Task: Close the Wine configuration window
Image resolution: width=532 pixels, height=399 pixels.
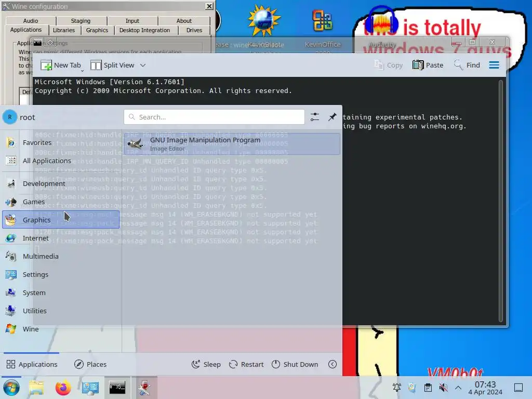Action: 209,6
